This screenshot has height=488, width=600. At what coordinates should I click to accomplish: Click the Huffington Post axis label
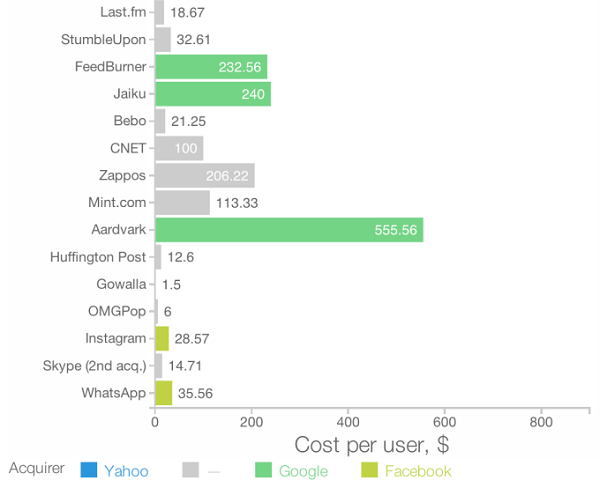coord(98,257)
